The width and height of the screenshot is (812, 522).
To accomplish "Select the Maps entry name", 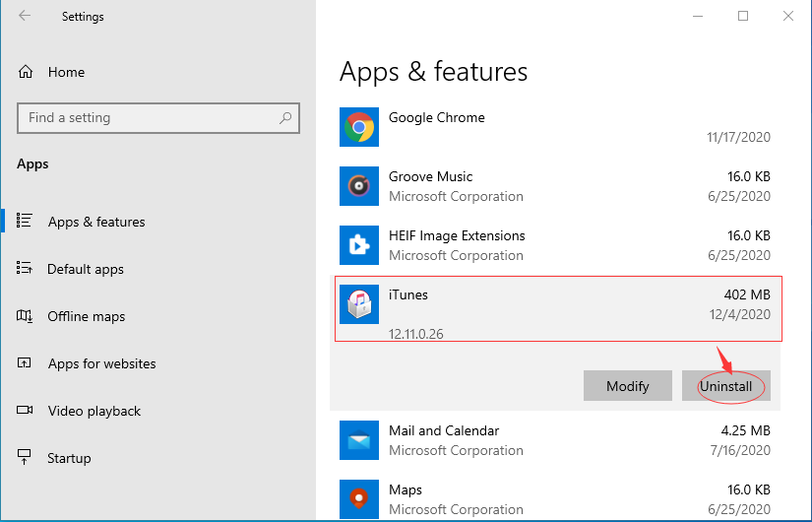I will click(406, 489).
